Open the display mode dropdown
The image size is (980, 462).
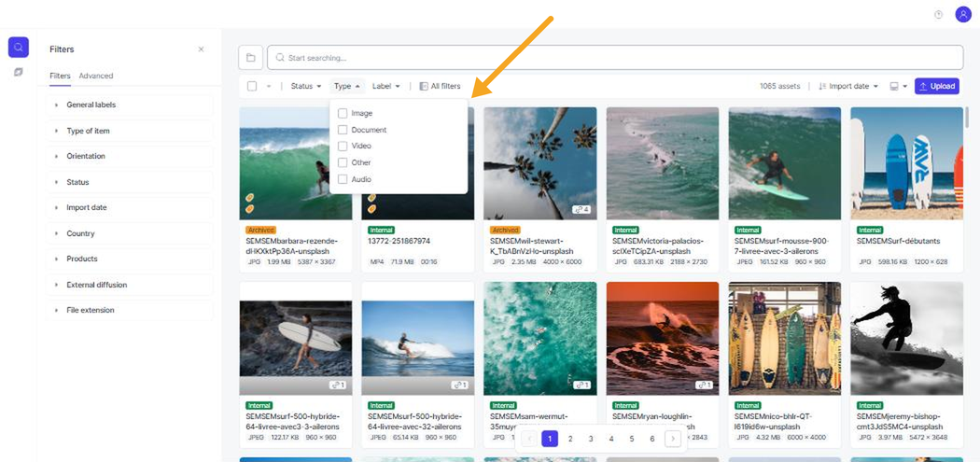898,86
